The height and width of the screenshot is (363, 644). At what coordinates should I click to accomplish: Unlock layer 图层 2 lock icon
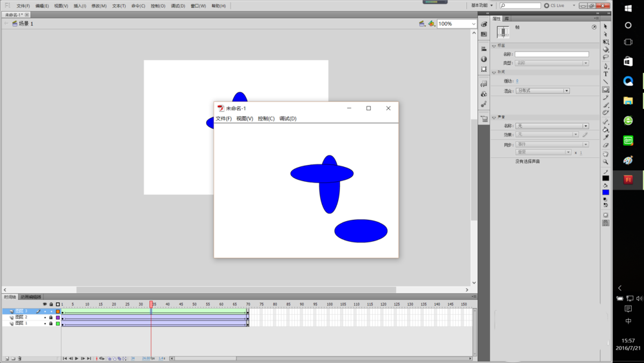pos(51,317)
